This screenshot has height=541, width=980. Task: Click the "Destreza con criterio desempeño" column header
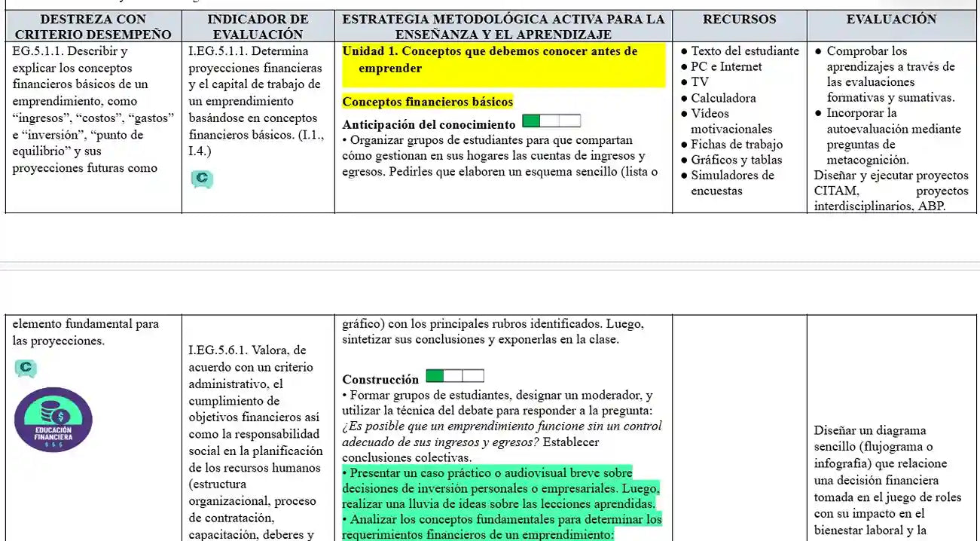click(93, 26)
